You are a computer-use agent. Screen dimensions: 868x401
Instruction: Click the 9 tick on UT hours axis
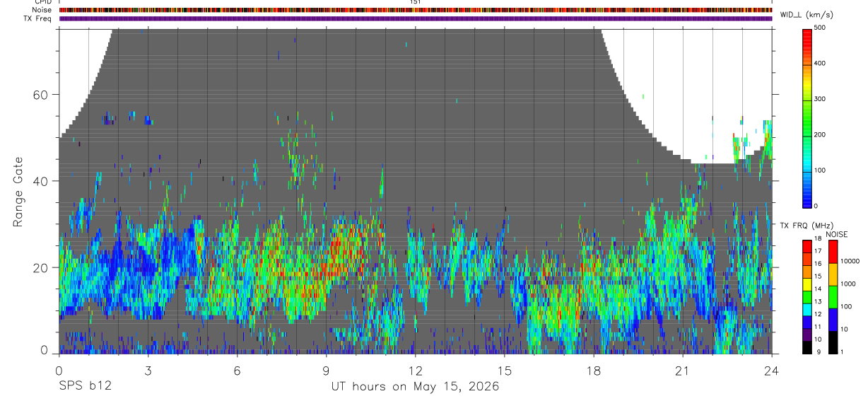pos(326,370)
